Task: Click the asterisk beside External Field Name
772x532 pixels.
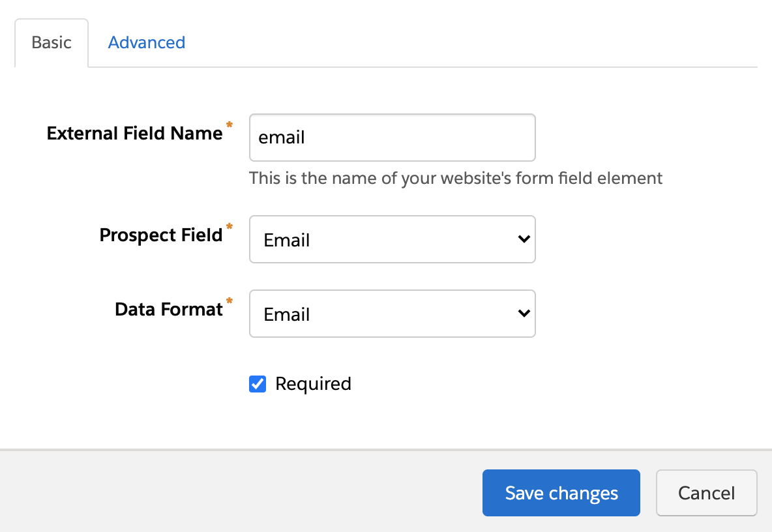Action: (229, 125)
